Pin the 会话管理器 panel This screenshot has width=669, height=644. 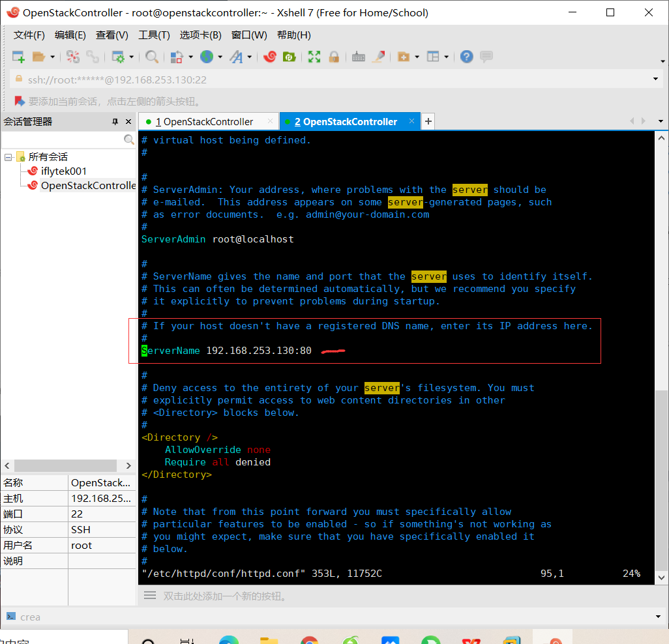tap(115, 121)
